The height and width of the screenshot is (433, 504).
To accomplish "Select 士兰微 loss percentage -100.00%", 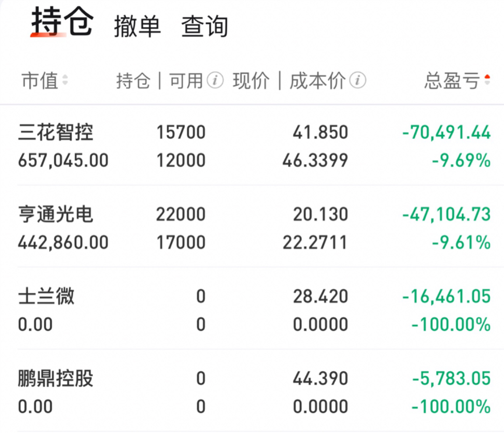I will [451, 324].
